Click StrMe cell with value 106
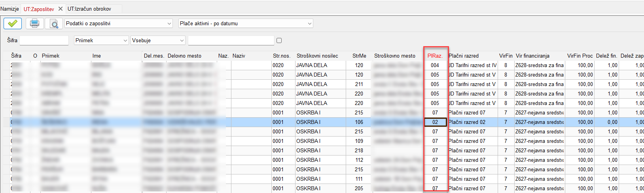Image resolution: width=644 pixels, height=193 pixels. [359, 122]
